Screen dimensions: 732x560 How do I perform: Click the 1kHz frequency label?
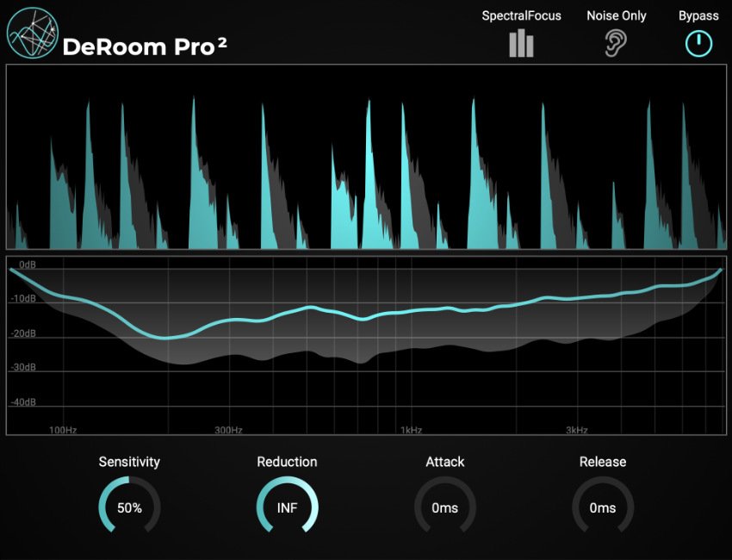(x=412, y=430)
